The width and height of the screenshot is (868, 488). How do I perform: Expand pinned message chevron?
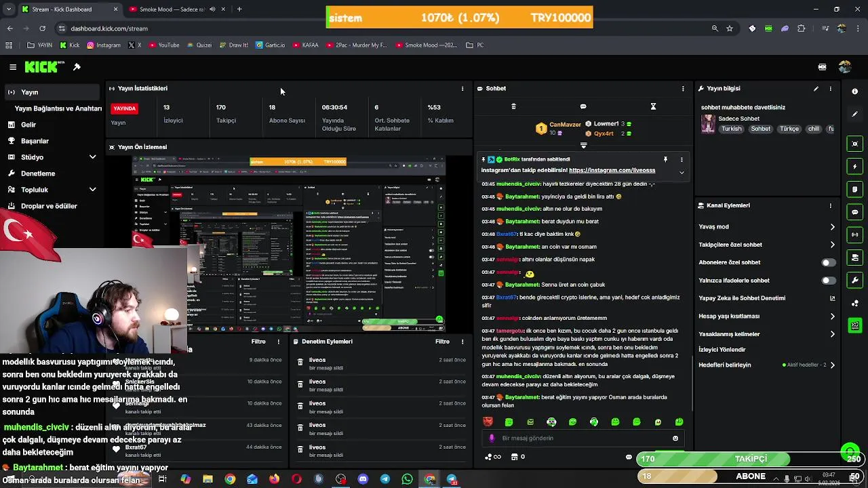682,172
